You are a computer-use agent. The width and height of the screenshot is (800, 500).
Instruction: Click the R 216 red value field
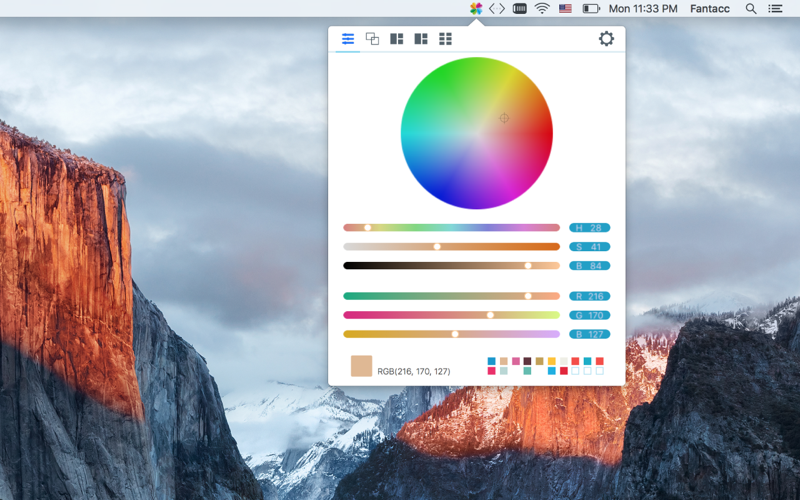pyautogui.click(x=589, y=296)
